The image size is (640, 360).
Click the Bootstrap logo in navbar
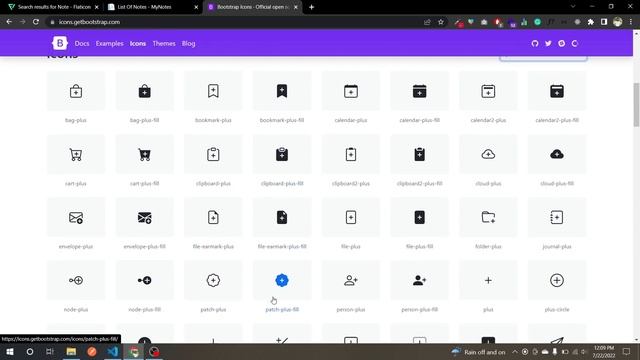60,43
